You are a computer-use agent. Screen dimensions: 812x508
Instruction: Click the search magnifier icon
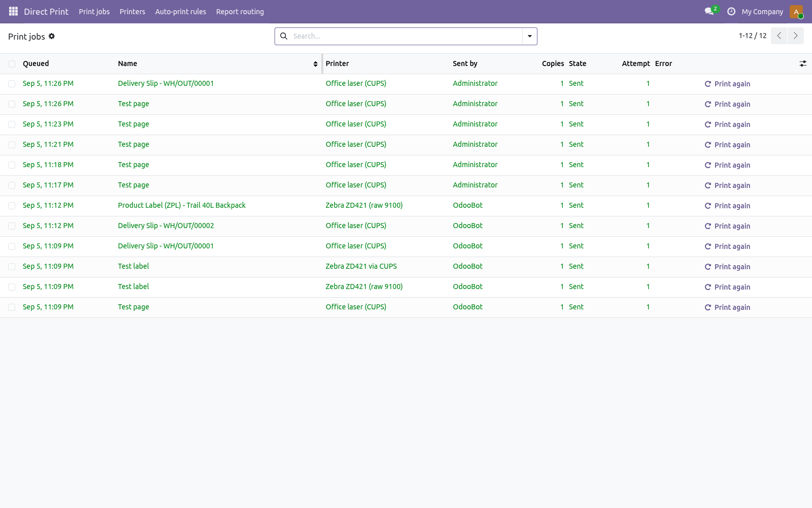click(284, 36)
